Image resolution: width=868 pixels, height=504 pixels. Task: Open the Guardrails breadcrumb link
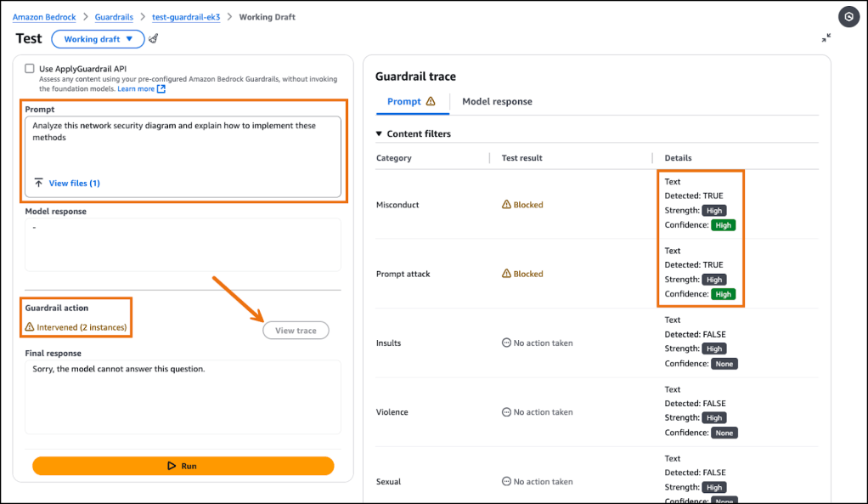(117, 17)
